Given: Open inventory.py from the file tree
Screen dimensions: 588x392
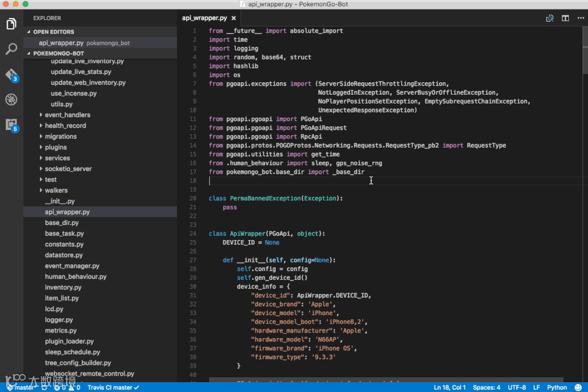Looking at the screenshot, I should pos(63,287).
